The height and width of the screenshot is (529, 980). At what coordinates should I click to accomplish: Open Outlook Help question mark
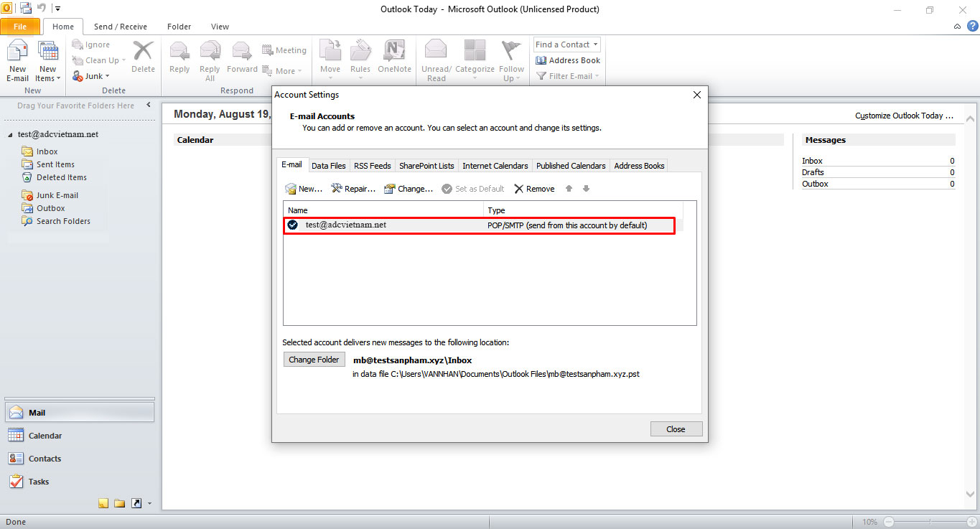point(972,27)
